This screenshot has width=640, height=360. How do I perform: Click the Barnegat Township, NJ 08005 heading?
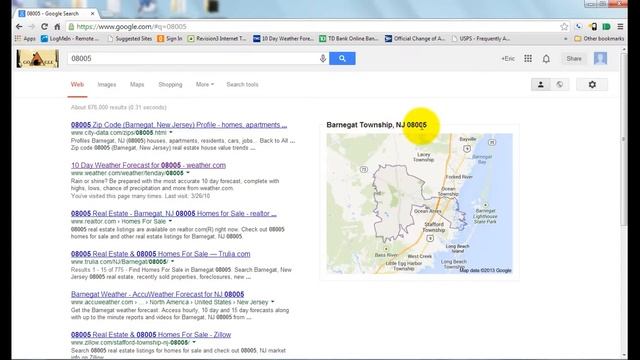[x=376, y=125]
